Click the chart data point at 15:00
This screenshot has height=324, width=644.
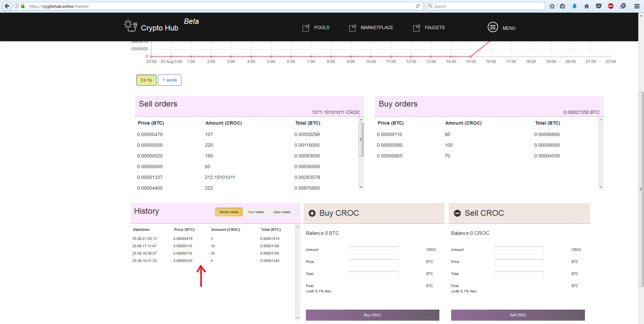tap(471, 56)
